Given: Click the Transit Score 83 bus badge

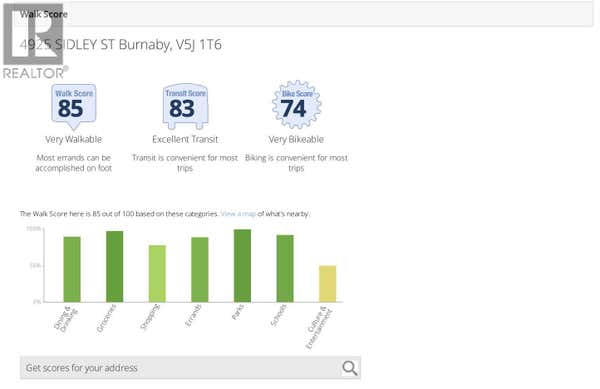Looking at the screenshot, I should (x=186, y=107).
